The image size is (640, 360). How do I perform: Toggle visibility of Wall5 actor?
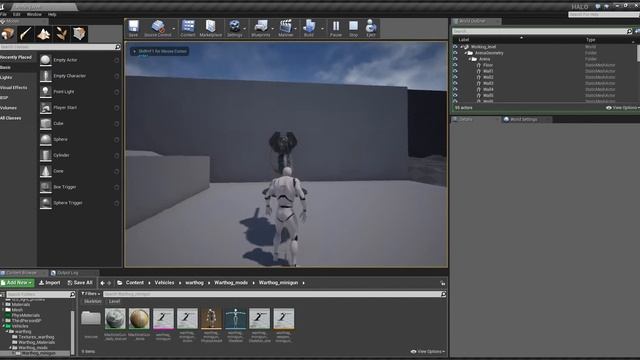coord(455,96)
